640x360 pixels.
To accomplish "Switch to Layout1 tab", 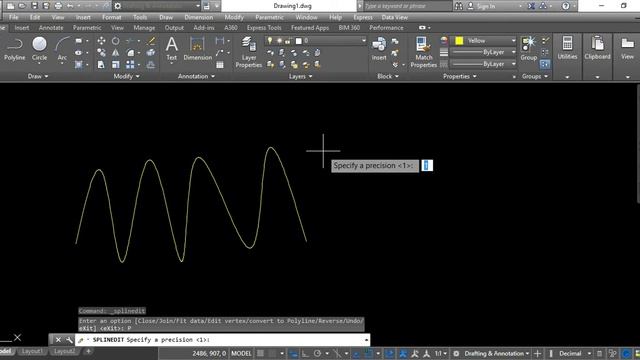I will [31, 351].
